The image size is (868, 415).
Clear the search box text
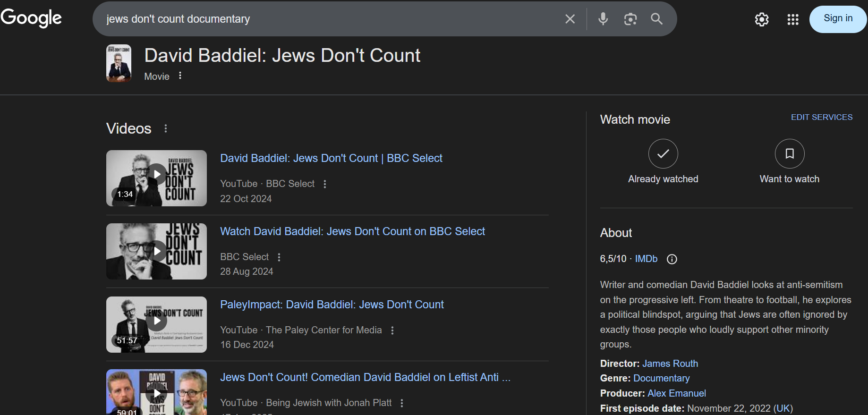[x=570, y=19]
